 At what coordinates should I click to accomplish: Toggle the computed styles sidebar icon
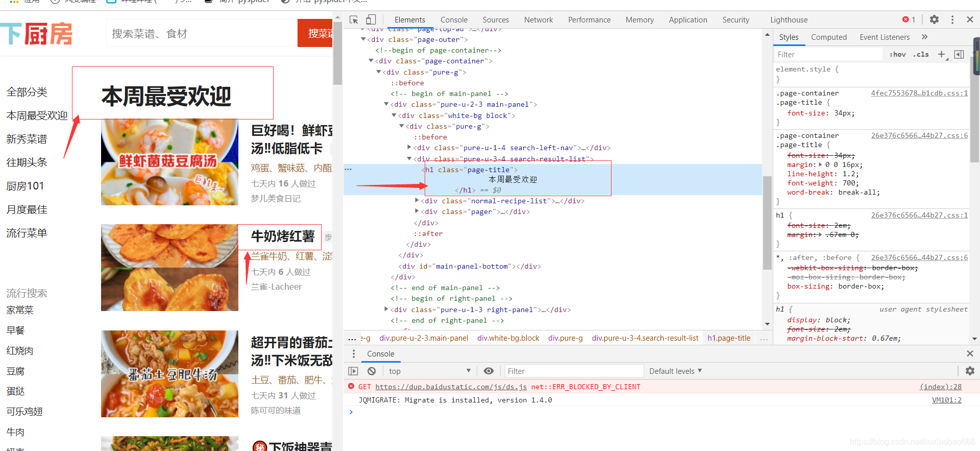(959, 54)
